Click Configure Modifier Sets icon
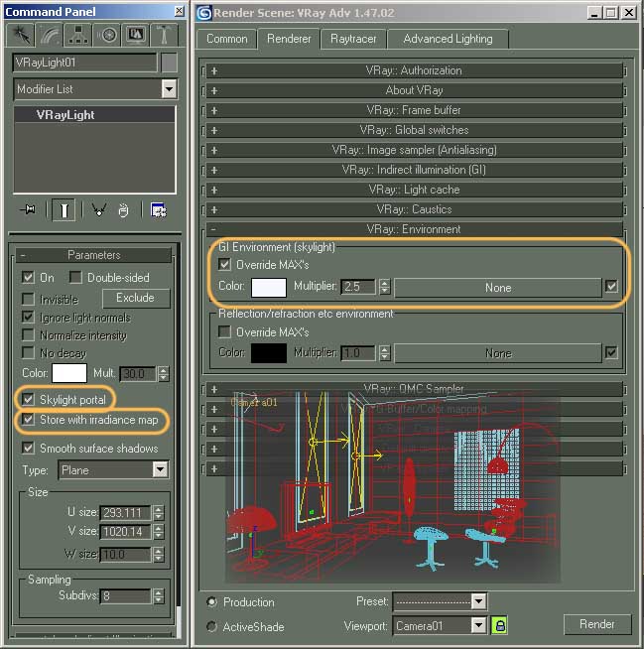The width and height of the screenshot is (644, 649). [x=159, y=210]
